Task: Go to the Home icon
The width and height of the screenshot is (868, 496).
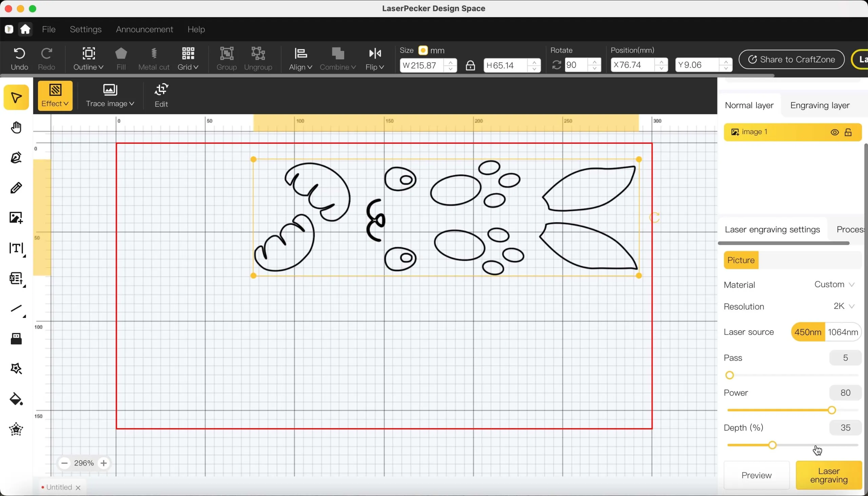Action: tap(25, 29)
